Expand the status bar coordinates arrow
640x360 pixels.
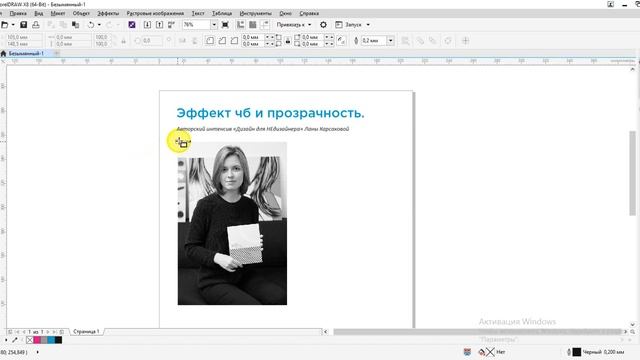coord(38,352)
